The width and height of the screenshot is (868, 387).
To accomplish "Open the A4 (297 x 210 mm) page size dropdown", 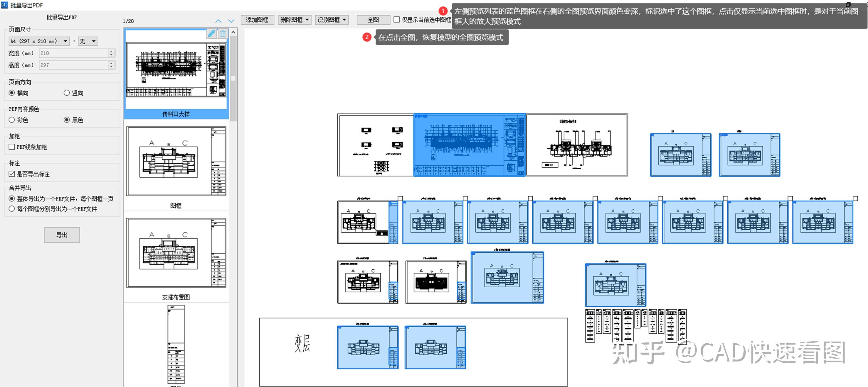I will coord(65,41).
